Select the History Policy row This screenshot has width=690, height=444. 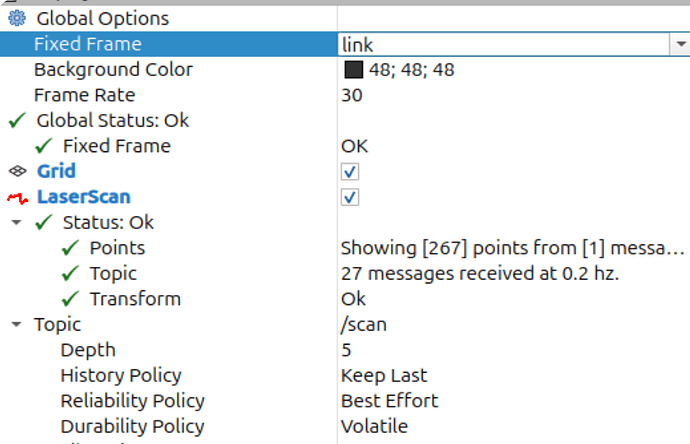point(121,376)
